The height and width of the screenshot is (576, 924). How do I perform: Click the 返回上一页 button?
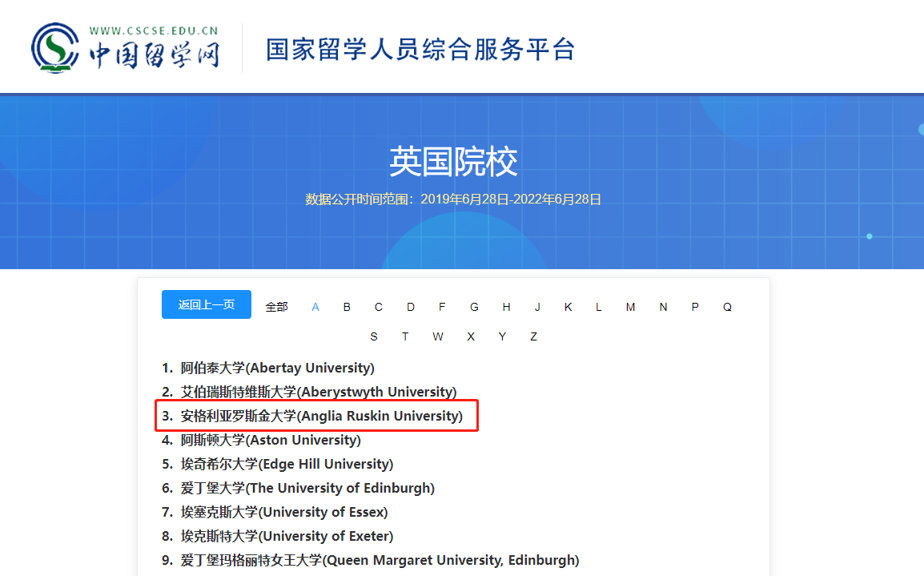[207, 304]
